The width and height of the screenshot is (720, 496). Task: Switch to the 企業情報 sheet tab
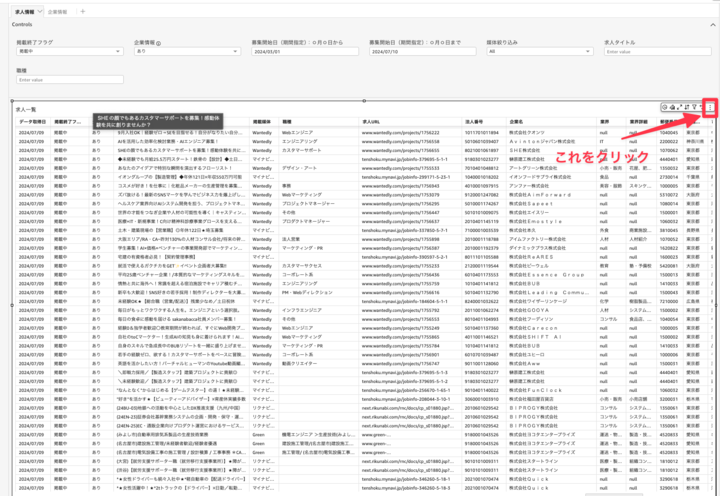coord(57,12)
